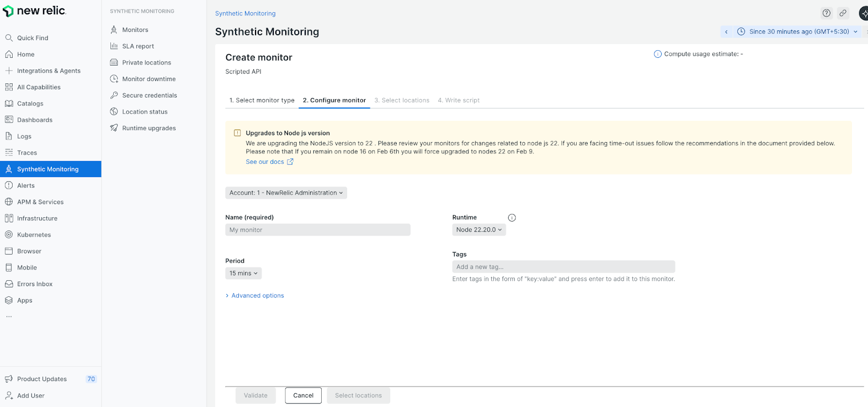Click the monitor Name input field
The image size is (868, 407).
click(317, 230)
